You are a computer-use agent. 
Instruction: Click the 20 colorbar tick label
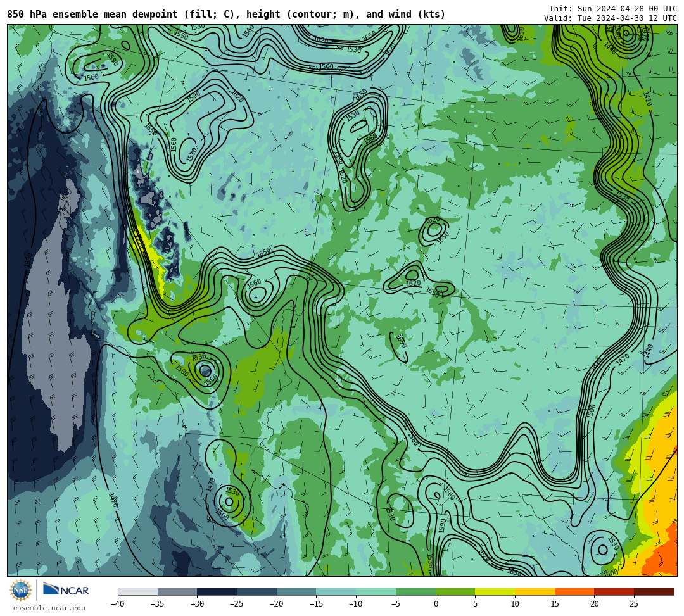pos(595,604)
